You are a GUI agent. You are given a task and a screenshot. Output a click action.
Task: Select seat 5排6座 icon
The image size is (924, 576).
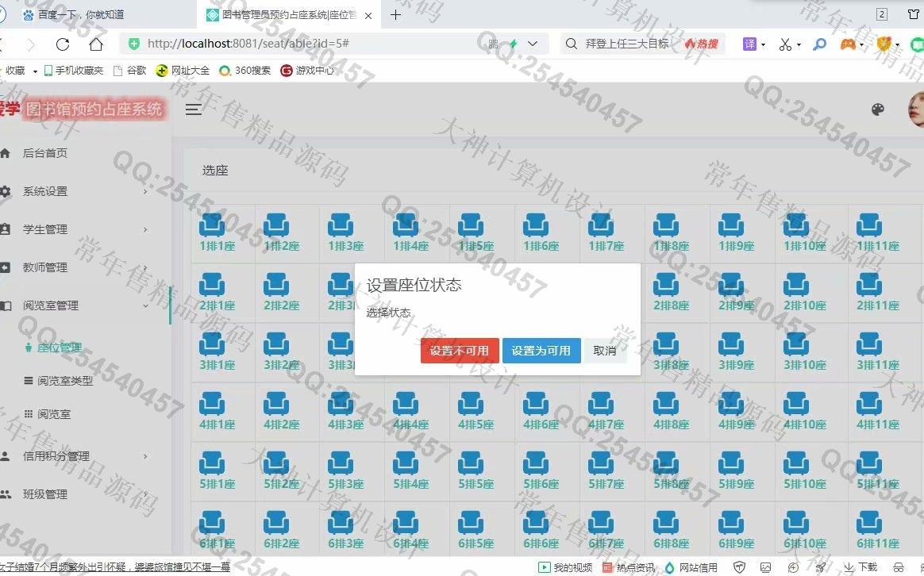coord(536,463)
